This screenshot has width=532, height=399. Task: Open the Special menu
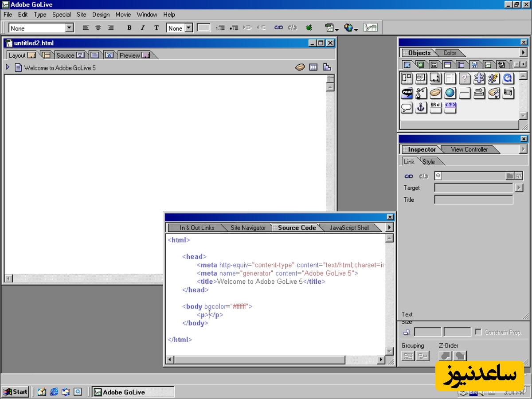(x=61, y=15)
